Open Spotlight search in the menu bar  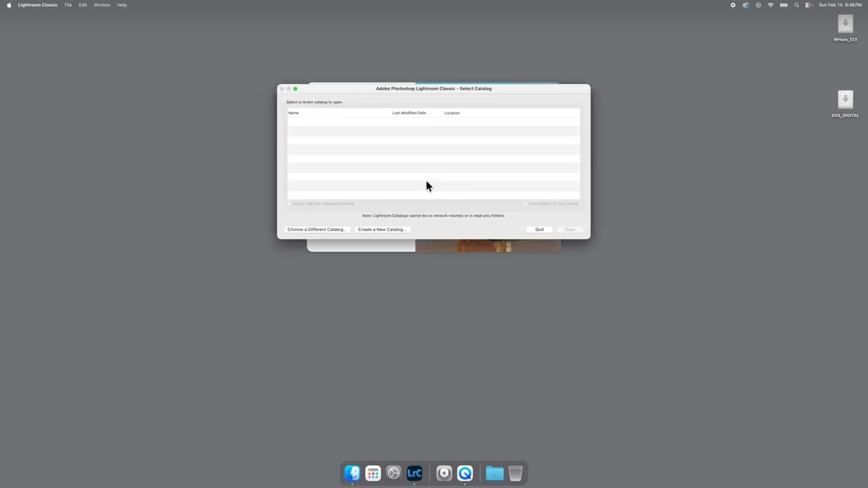pyautogui.click(x=797, y=5)
